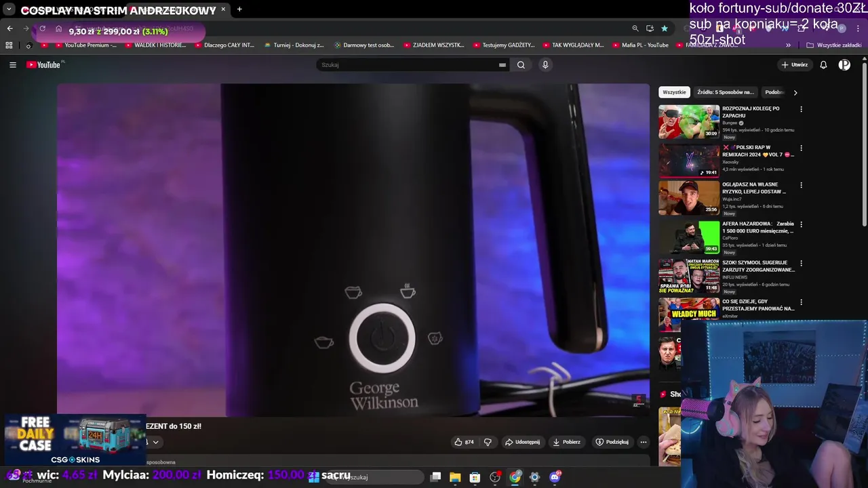
Task: Open File Explorer from the taskbar
Action: coord(455,477)
